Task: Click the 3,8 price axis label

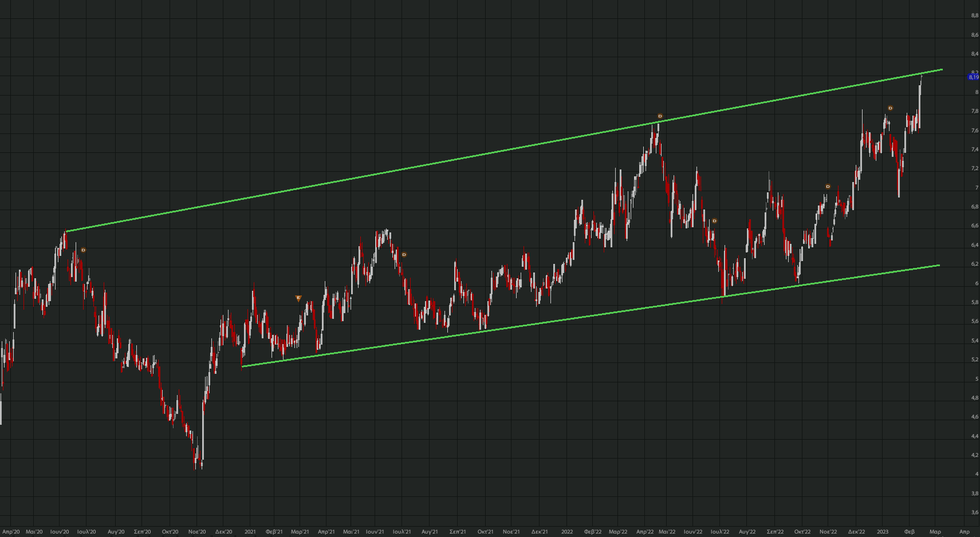Action: [975, 493]
